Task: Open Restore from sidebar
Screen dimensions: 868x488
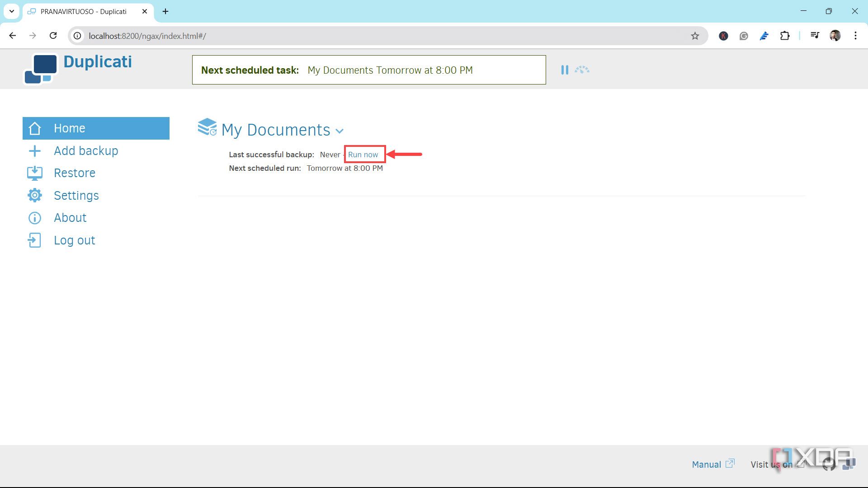Action: (x=75, y=173)
